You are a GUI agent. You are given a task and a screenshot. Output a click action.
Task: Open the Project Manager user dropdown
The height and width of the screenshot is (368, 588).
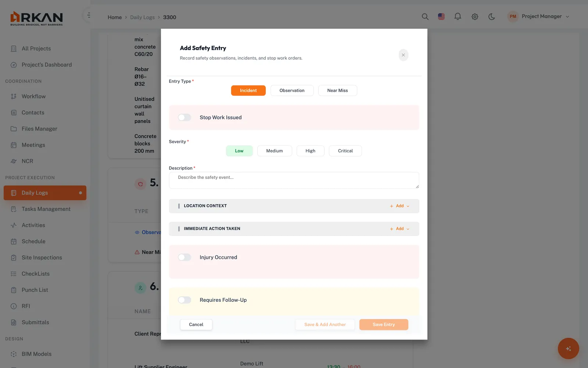point(538,17)
